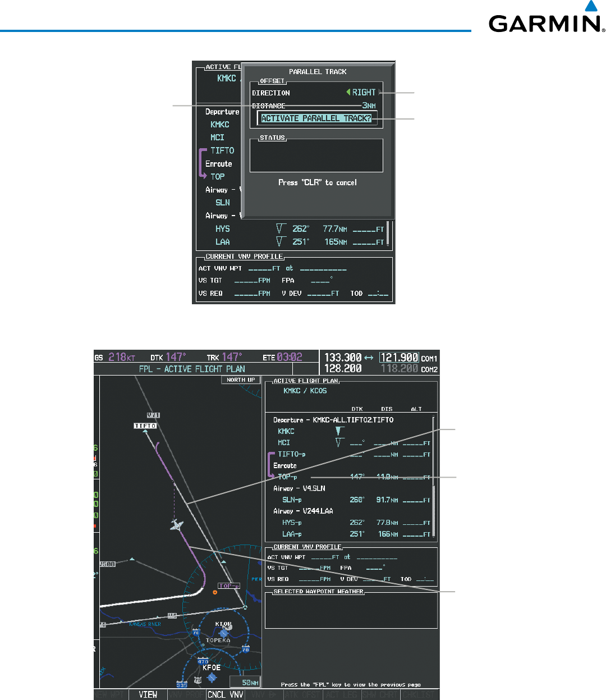Image resolution: width=606 pixels, height=700 pixels.
Task: Select the greyed ACT LEG softkey
Action: point(342,694)
